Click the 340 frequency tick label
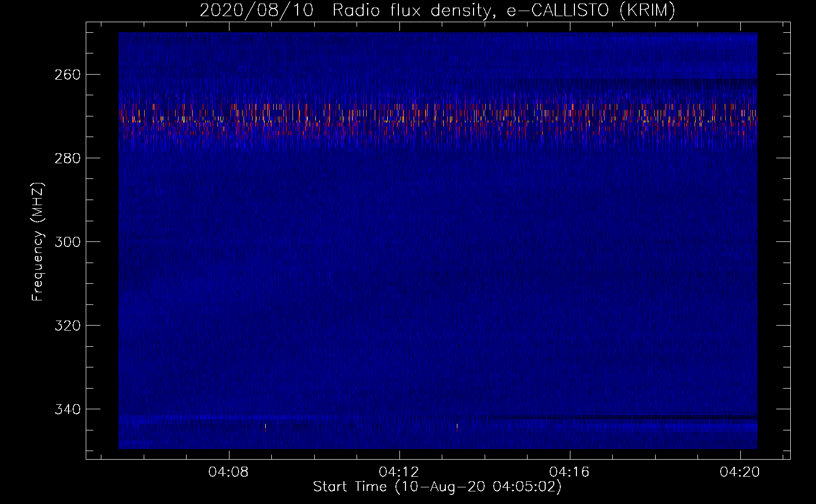The height and width of the screenshot is (504, 816). pos(67,409)
